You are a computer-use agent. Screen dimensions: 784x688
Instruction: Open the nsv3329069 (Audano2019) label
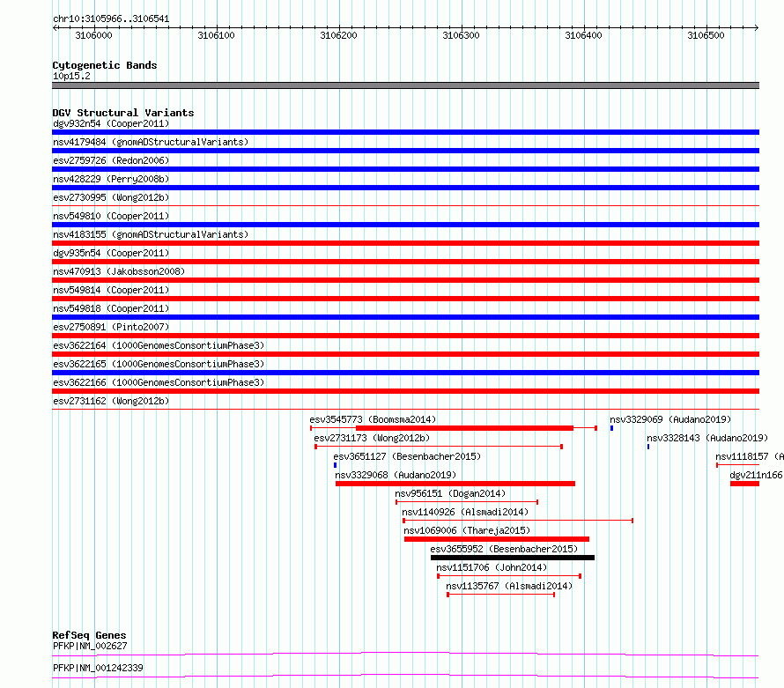(670, 419)
